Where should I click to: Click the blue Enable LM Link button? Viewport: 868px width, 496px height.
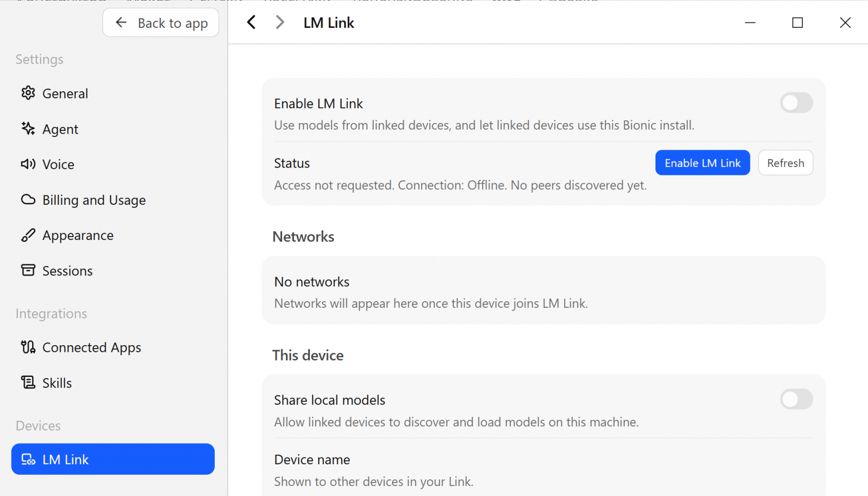click(703, 163)
